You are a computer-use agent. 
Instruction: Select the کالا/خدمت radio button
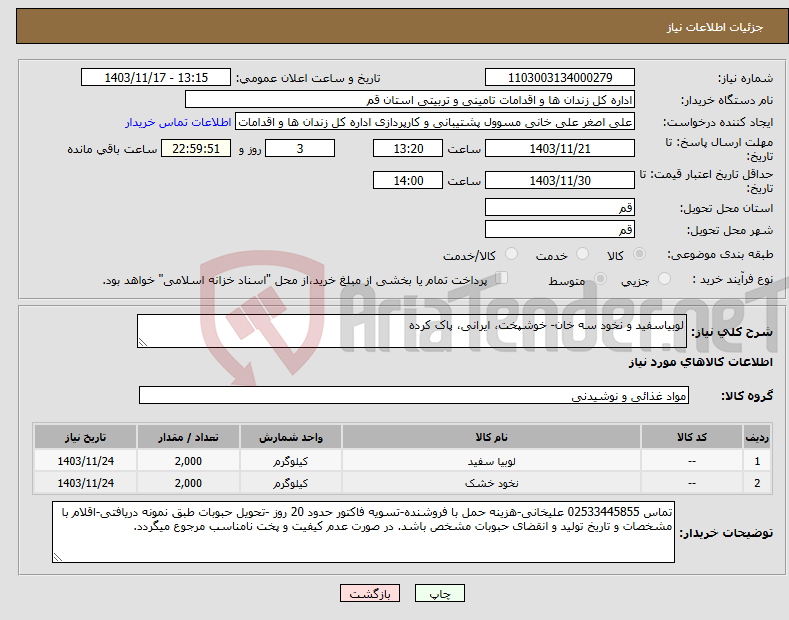(x=511, y=254)
